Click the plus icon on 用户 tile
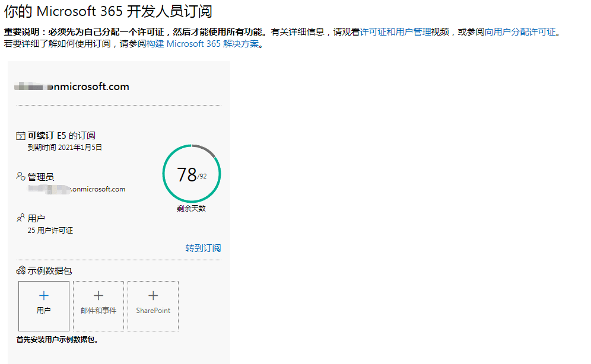The height and width of the screenshot is (364, 591). point(44,295)
